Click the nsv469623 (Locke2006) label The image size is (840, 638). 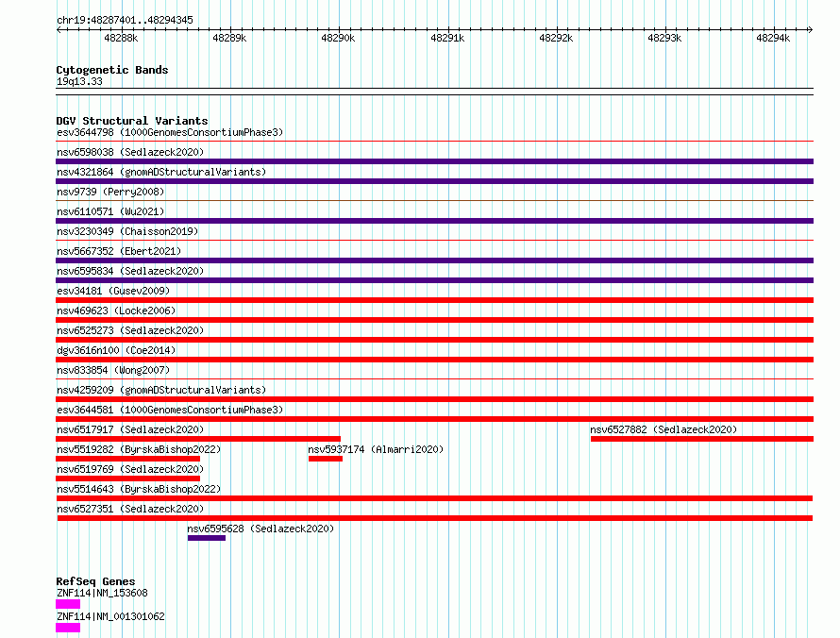pos(116,311)
